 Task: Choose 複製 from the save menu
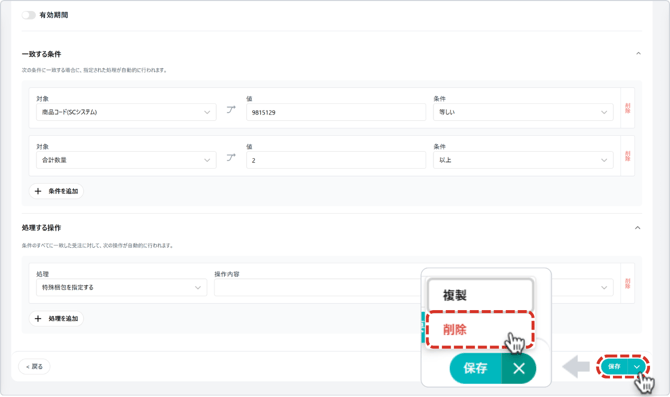point(480,295)
